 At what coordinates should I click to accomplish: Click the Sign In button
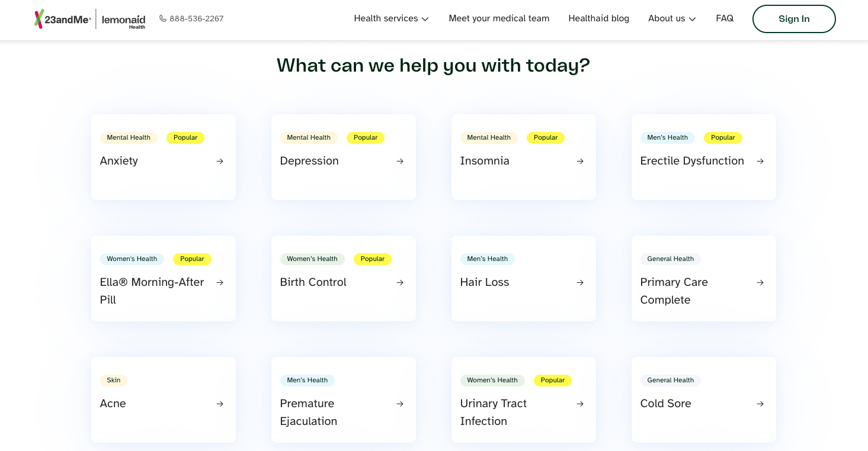click(794, 18)
